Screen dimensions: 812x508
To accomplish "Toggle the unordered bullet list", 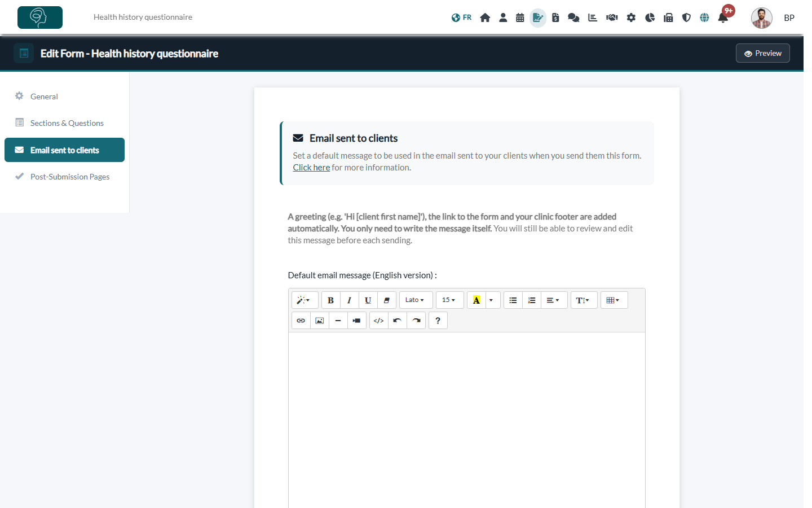I will (x=513, y=300).
